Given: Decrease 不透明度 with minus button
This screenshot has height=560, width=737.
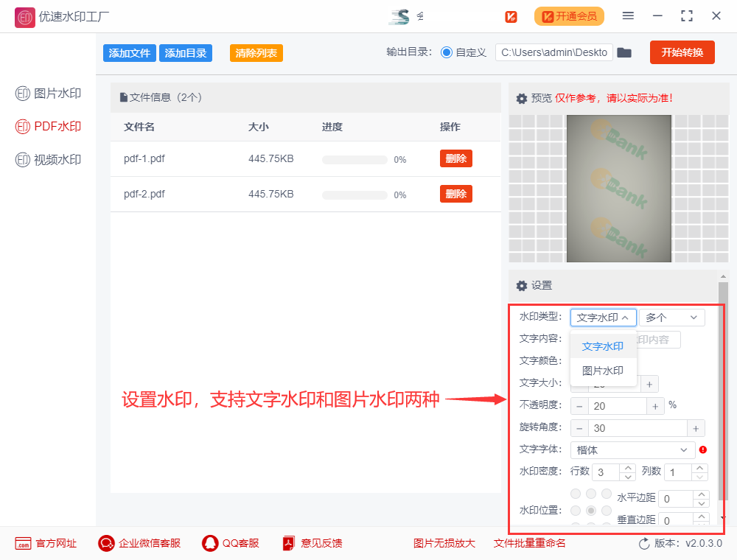Looking at the screenshot, I should 579,407.
